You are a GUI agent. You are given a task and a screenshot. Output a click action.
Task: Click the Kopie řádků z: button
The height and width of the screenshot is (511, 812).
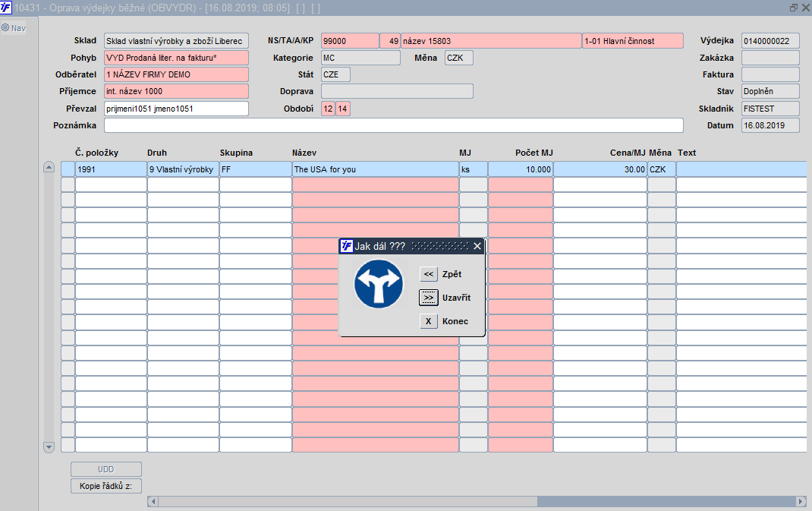pos(106,486)
